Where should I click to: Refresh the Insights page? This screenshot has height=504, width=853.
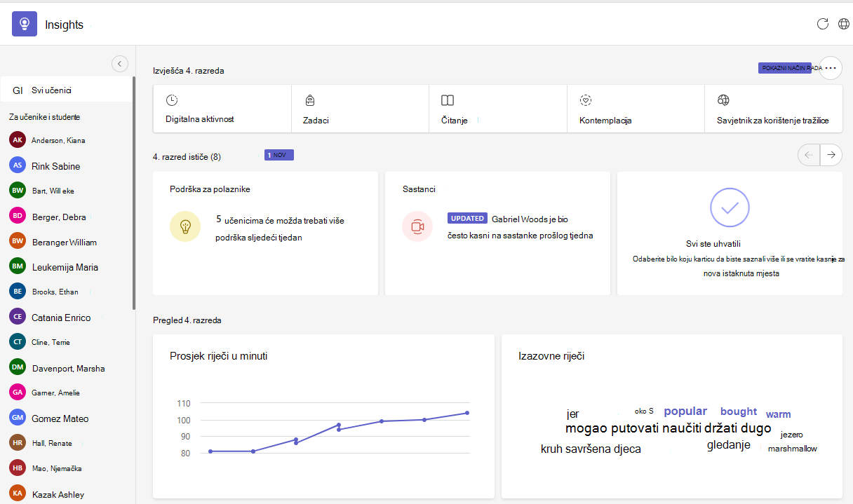tap(823, 24)
